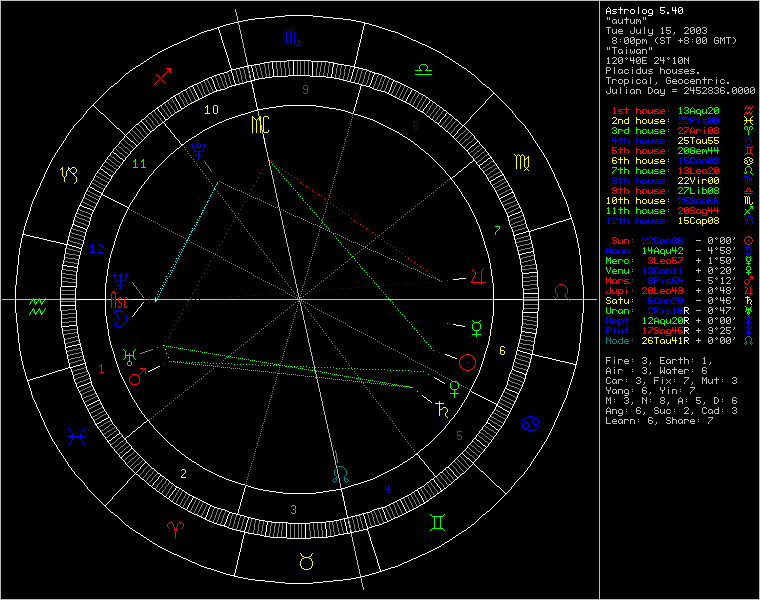Click the Taurus glyph at bottom of ring

306,561
